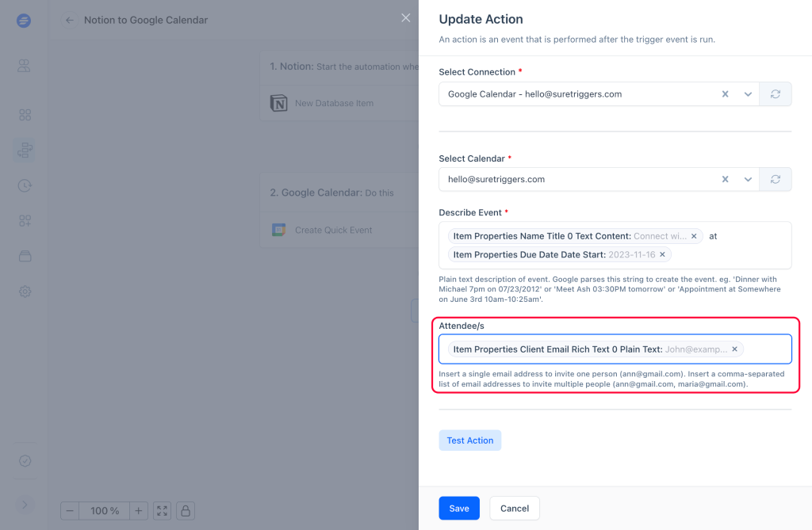Screen dimensions: 812x530
Task: Open Settings from the sidebar gear icon
Action: 25,292
